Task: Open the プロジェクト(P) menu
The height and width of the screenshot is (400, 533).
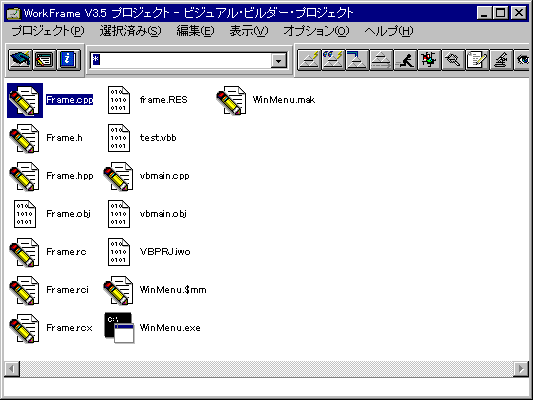Action: (x=48, y=31)
